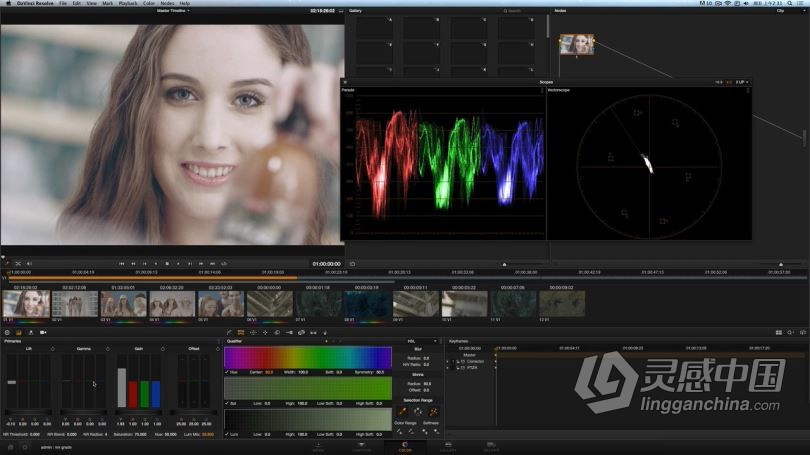Click the Saturation 75.000 value
810x455 pixels.
140,434
